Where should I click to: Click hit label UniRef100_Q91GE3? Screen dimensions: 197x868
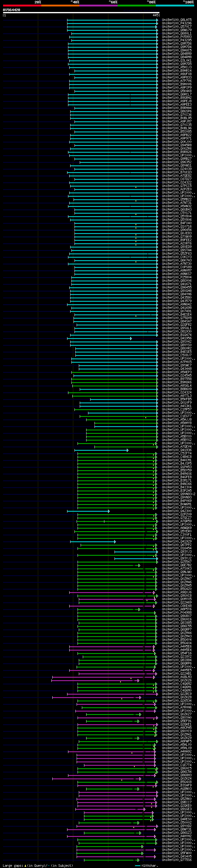[x=177, y=809]
